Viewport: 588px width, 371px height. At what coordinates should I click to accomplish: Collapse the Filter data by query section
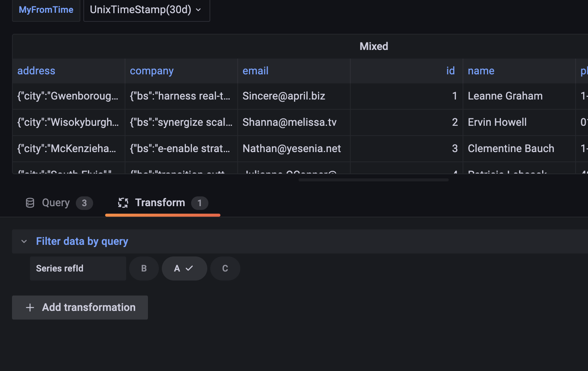24,241
